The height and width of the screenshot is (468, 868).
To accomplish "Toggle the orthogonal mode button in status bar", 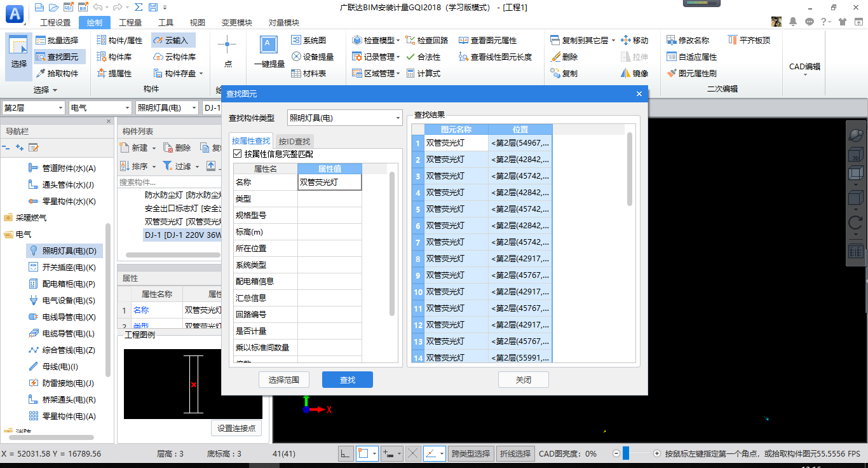I will point(346,453).
